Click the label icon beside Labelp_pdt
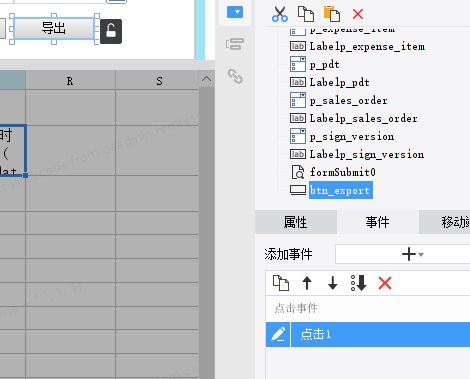This screenshot has height=379, width=470. (x=298, y=82)
